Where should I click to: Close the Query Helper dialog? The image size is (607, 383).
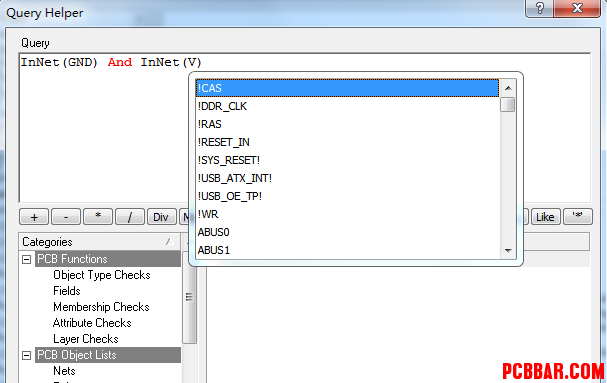(x=577, y=8)
